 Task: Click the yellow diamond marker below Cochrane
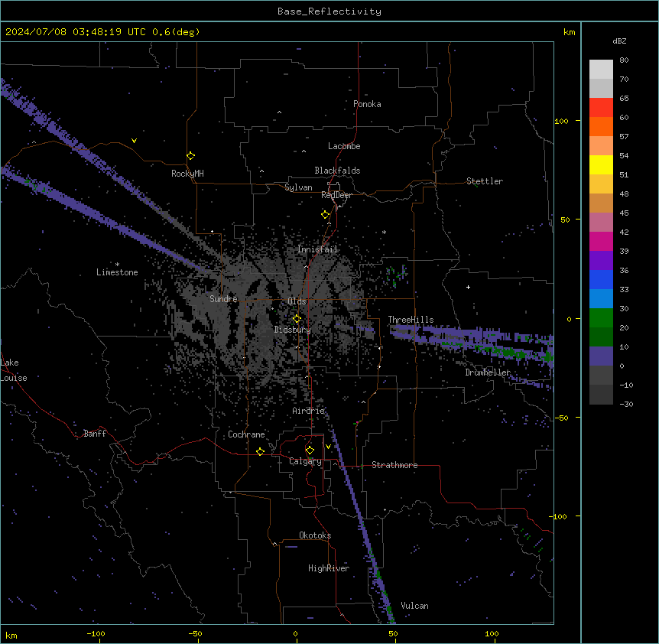(260, 451)
